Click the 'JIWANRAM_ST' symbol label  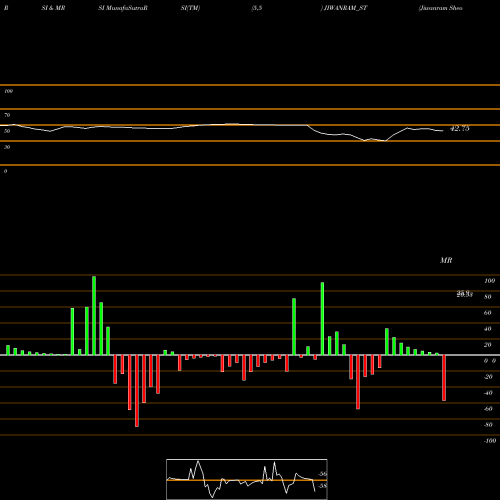pyautogui.click(x=345, y=8)
